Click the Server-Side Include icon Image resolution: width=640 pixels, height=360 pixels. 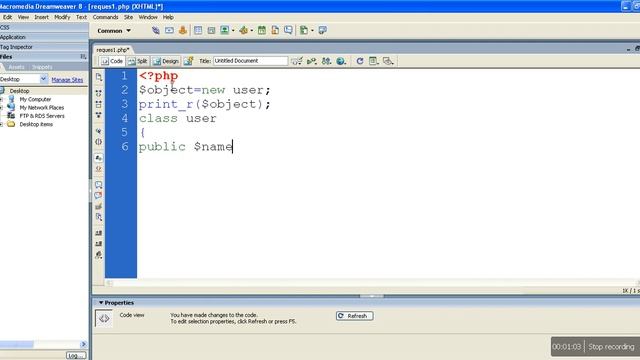(x=275, y=31)
